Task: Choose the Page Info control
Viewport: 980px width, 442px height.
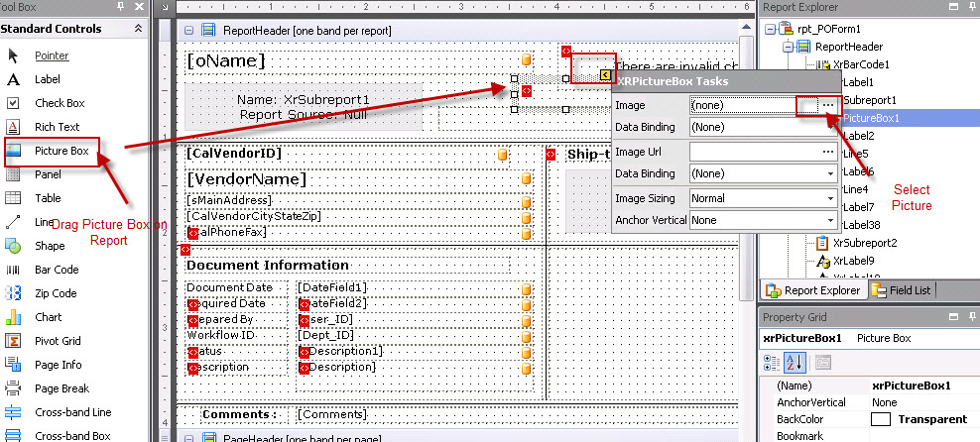Action: point(58,365)
